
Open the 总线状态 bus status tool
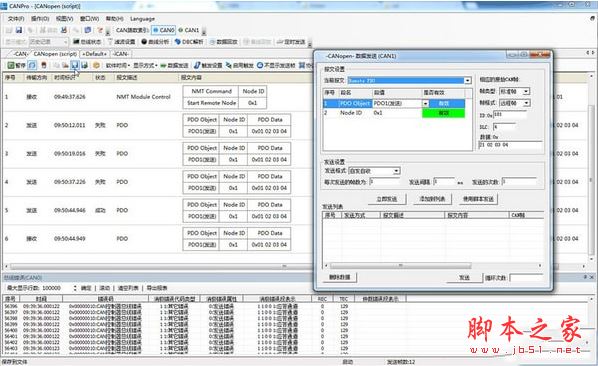[87, 42]
